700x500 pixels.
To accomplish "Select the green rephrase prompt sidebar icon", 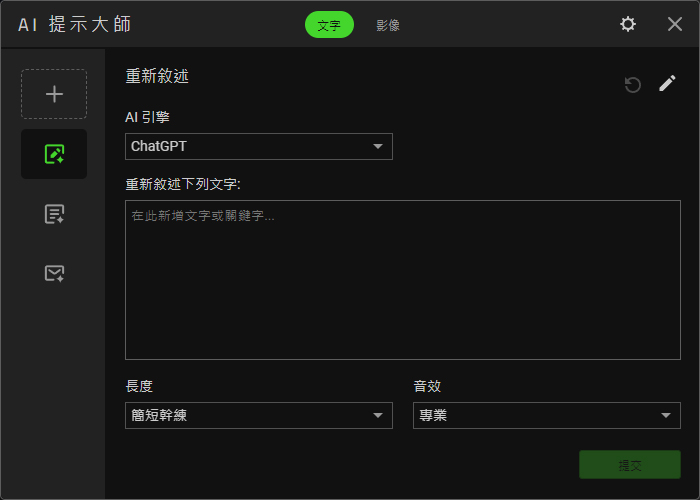I will [54, 154].
